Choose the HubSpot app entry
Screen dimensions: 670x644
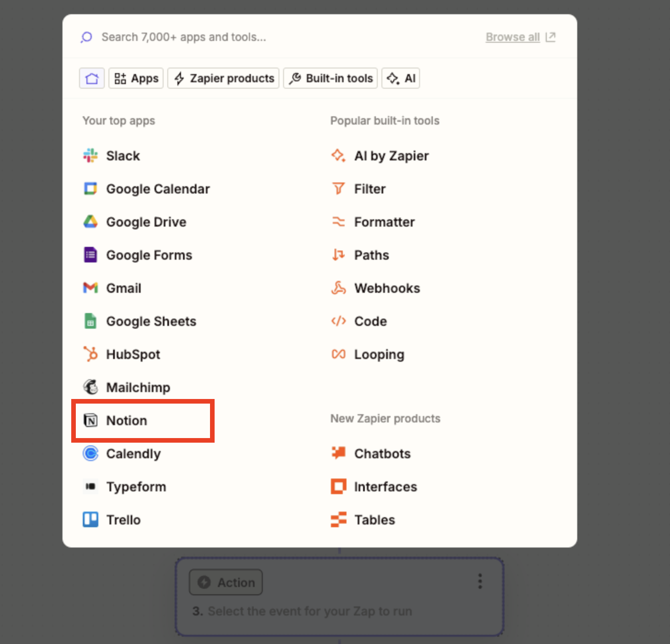[121, 354]
